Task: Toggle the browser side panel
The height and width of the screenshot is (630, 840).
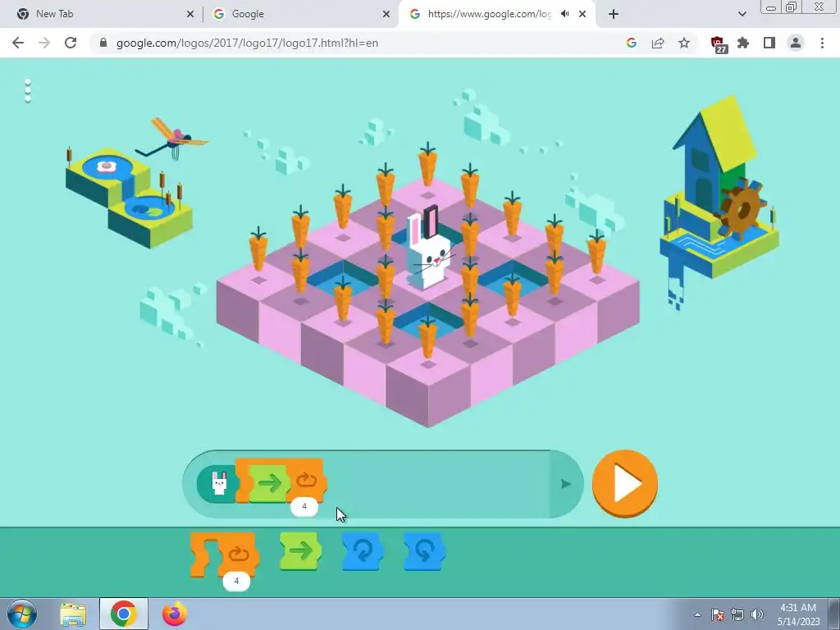Action: (x=769, y=43)
